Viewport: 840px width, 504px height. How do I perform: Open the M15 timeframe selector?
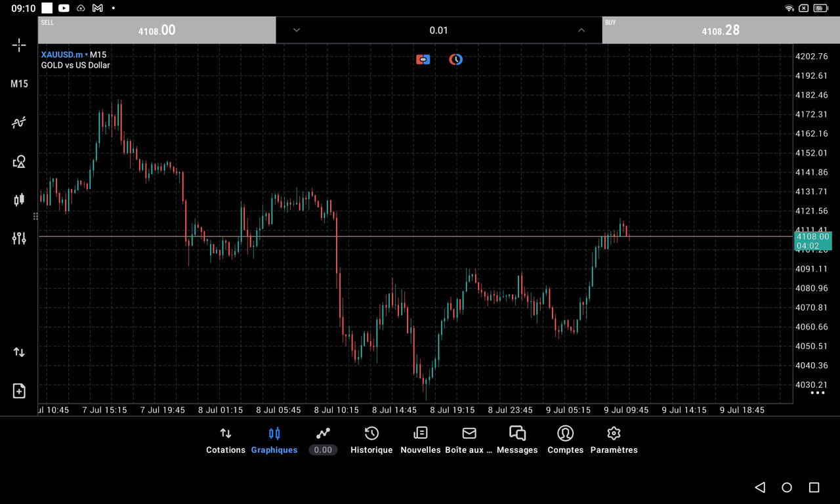19,84
